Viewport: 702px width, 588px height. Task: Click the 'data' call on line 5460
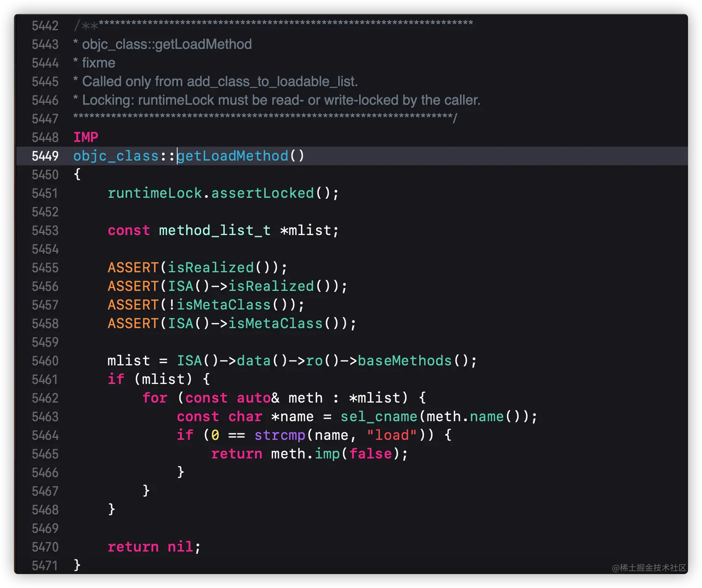point(254,361)
